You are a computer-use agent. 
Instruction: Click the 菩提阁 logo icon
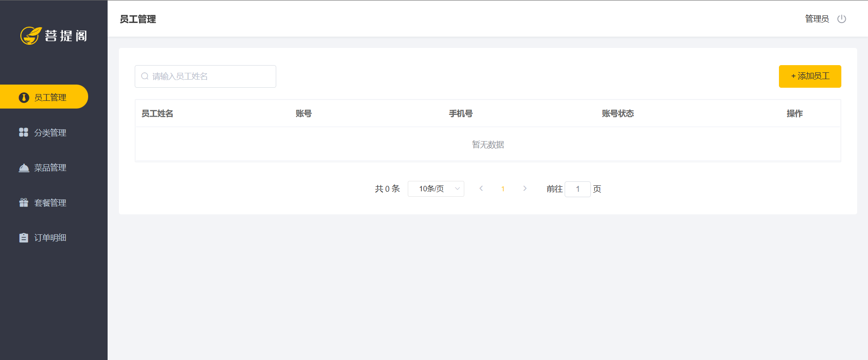[31, 36]
